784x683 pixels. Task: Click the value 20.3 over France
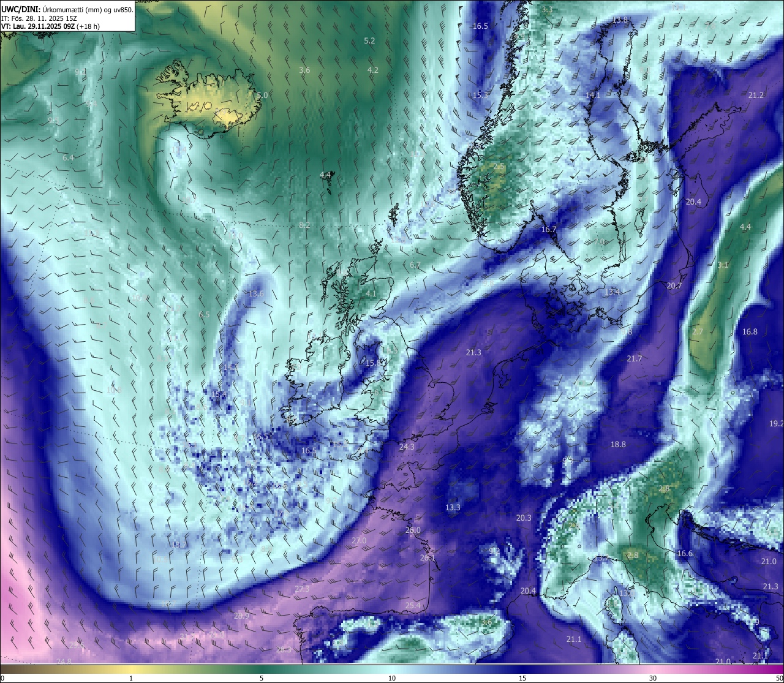click(524, 518)
